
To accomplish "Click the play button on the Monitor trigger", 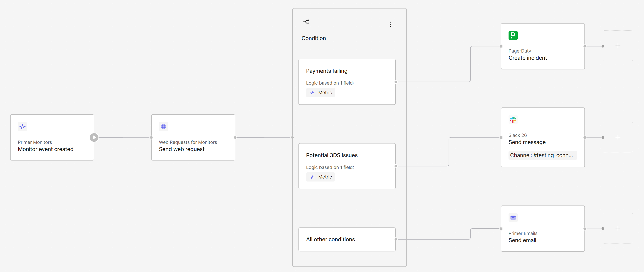I will pyautogui.click(x=94, y=138).
